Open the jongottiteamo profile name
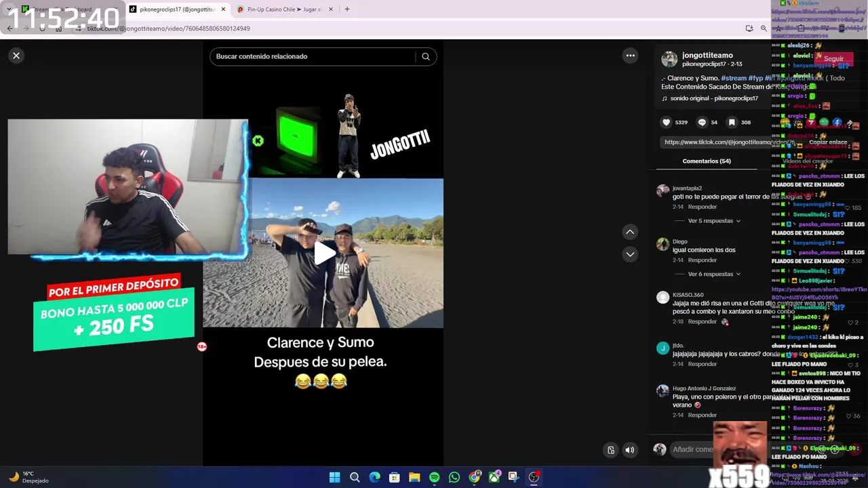The width and height of the screenshot is (868, 488). pyautogui.click(x=707, y=55)
